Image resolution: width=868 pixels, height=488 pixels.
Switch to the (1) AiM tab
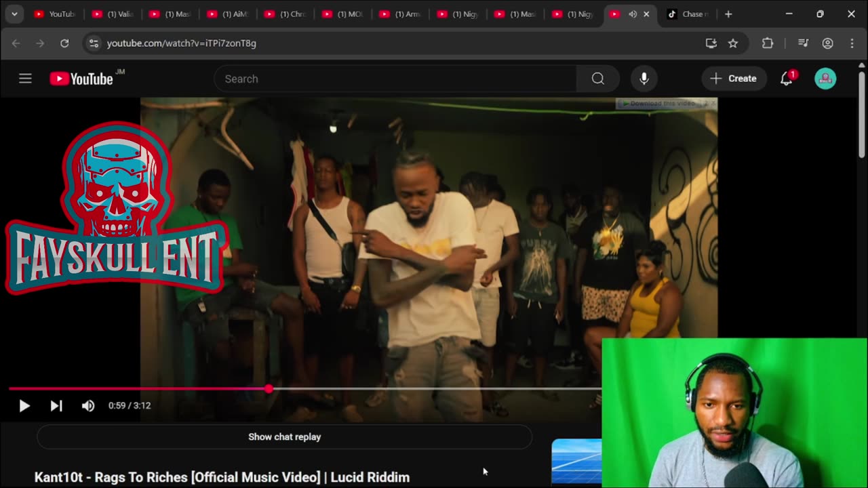(228, 14)
